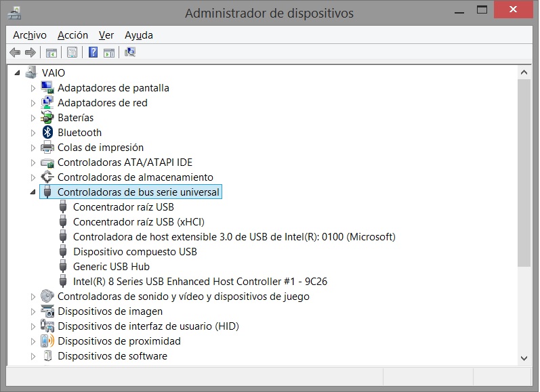Expand Dispositivos de interfaz de usuario (HID)
This screenshot has width=540, height=392.
click(x=33, y=326)
